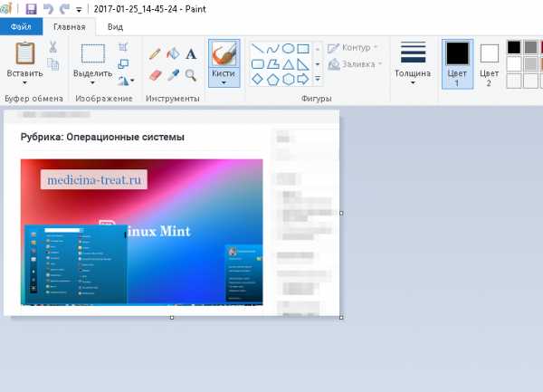The width and height of the screenshot is (543, 392).
Task: Open the Файл menu
Action: click(21, 27)
